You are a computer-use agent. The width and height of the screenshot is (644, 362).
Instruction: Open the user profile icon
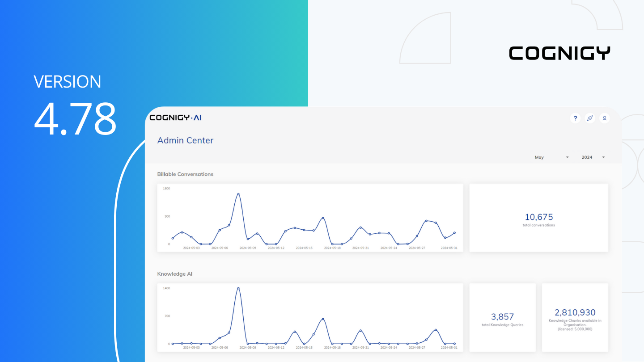pyautogui.click(x=605, y=118)
